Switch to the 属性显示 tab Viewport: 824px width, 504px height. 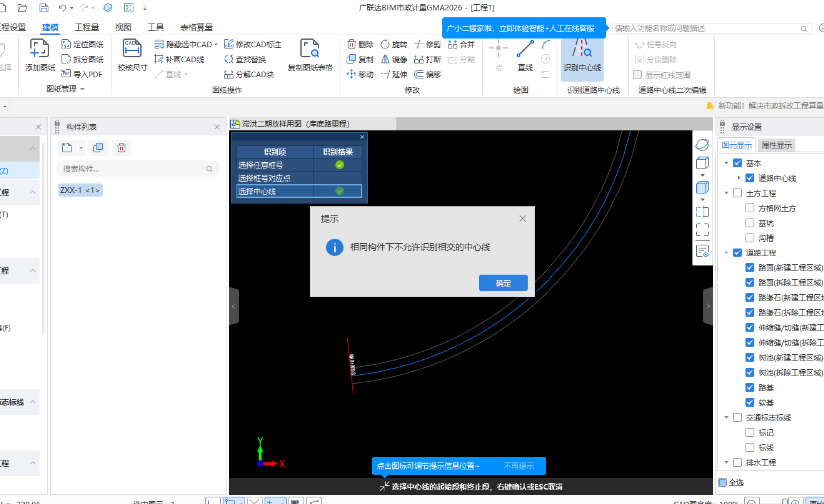[776, 145]
